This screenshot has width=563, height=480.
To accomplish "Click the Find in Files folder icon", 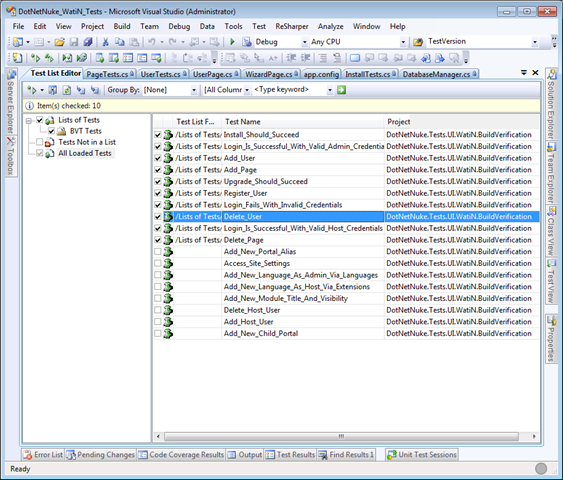I will coord(418,42).
